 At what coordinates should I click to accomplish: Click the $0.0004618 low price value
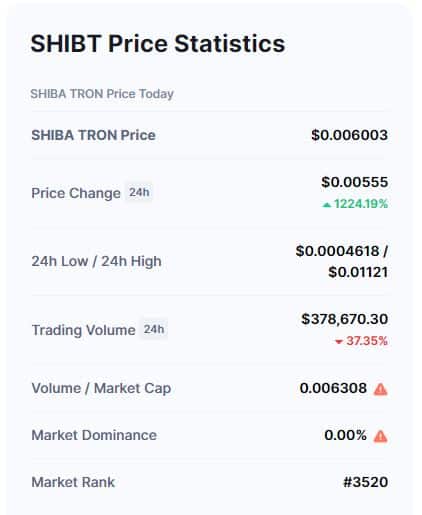click(x=338, y=251)
